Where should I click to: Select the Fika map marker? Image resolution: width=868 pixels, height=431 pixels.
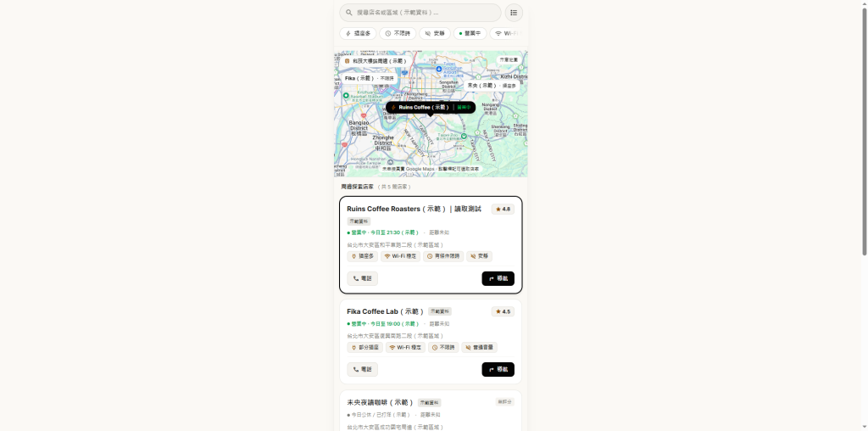pyautogui.click(x=369, y=79)
